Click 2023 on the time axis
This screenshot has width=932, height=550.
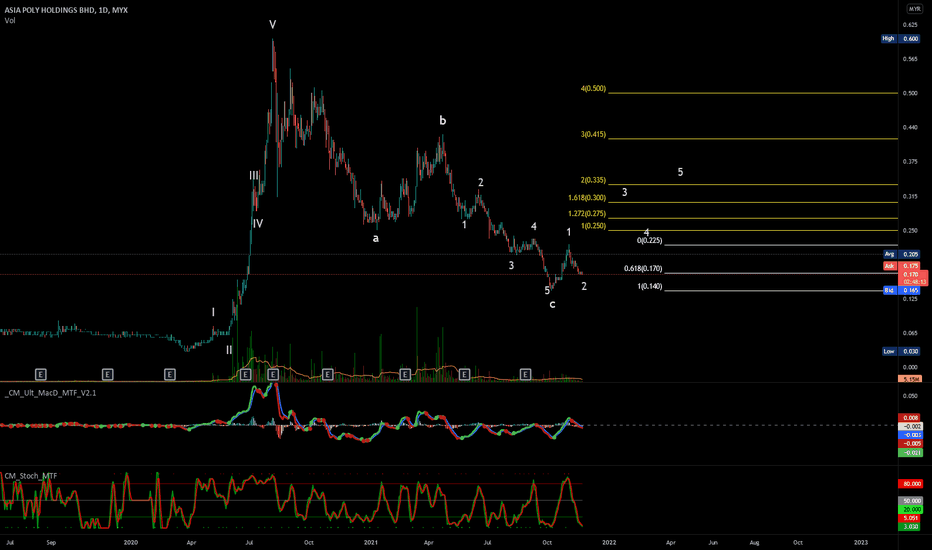click(x=861, y=542)
